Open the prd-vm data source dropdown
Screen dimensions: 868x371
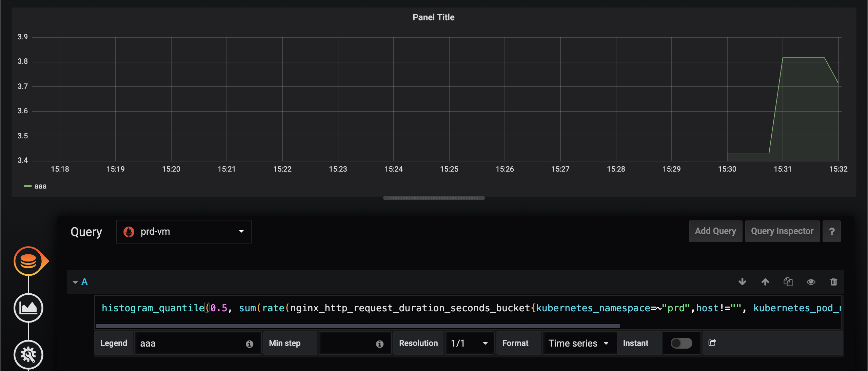tap(183, 232)
